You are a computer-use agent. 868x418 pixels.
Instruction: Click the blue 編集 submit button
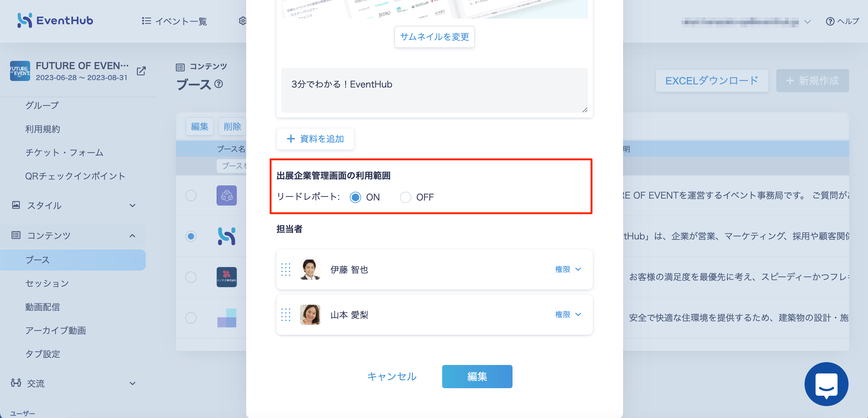click(x=477, y=376)
